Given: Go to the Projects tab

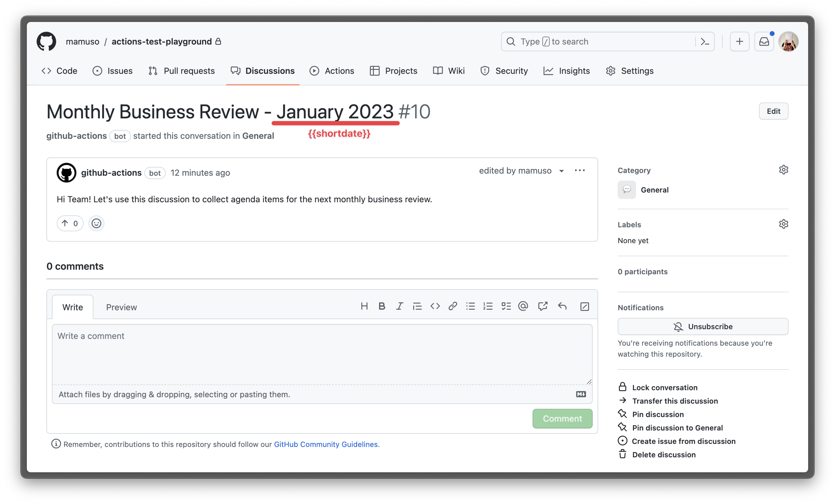Looking at the screenshot, I should point(393,71).
